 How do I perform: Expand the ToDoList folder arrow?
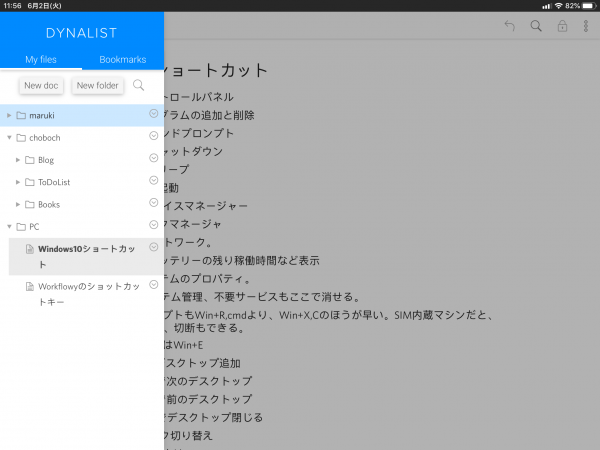[18, 182]
